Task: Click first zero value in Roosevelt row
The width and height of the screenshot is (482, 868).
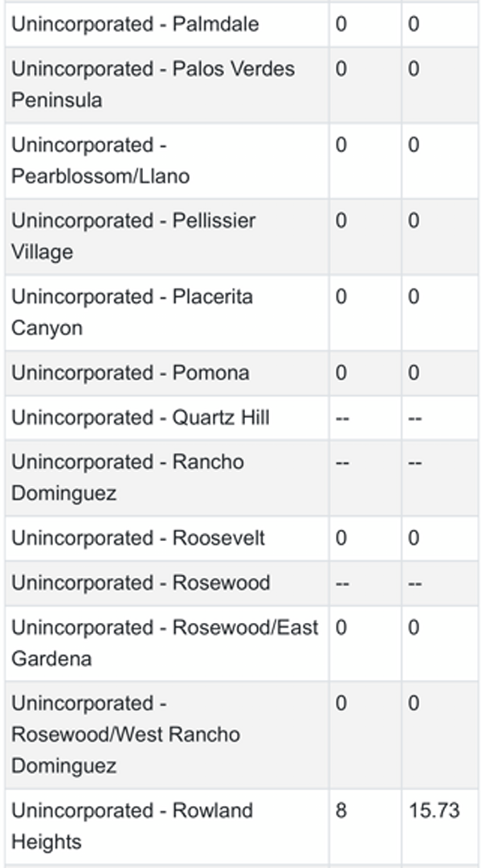Action: pos(341,538)
